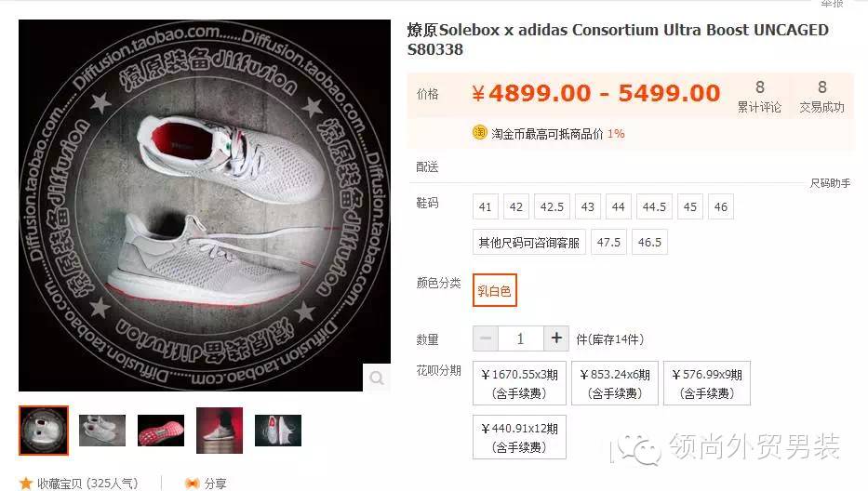Choose the 3-installment ¥1670.55 plan
This screenshot has height=491, width=868.
519,383
